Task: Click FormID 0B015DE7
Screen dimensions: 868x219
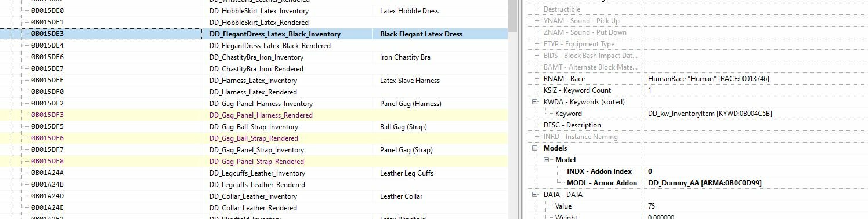Action: point(48,69)
